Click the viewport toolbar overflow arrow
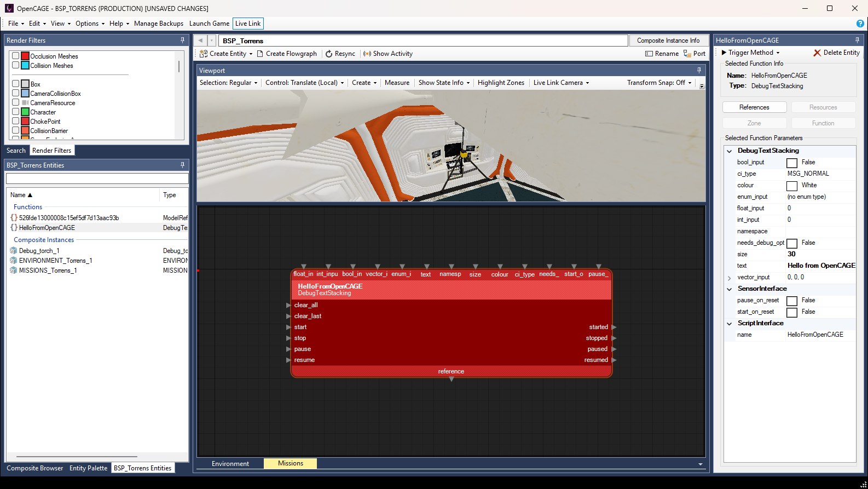Image resolution: width=868 pixels, height=489 pixels. [702, 86]
